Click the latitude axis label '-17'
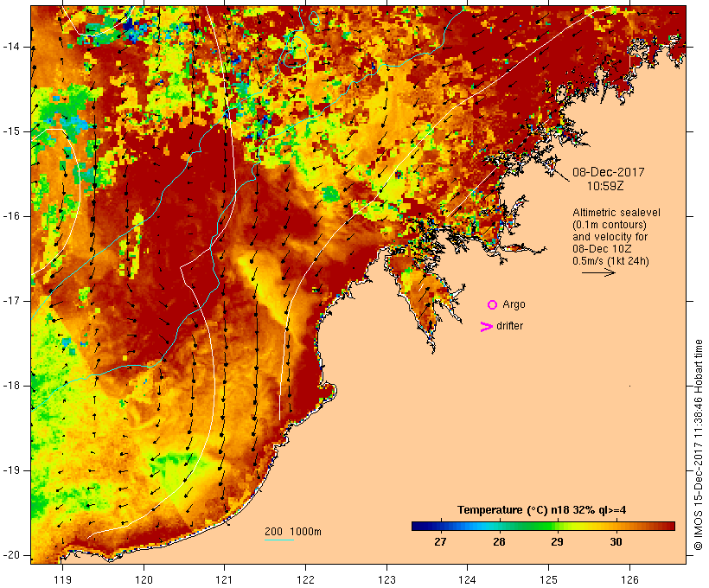The image size is (709, 588). tap(11, 301)
